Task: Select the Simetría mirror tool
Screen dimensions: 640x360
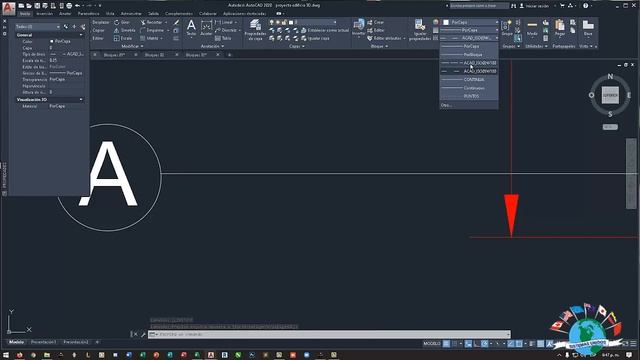Action: point(124,30)
